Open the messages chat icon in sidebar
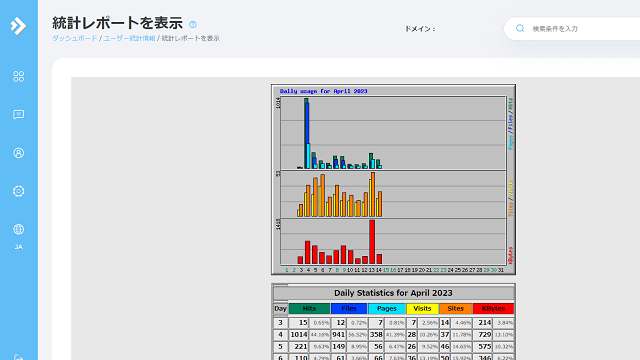This screenshot has width=640, height=360. (x=18, y=115)
